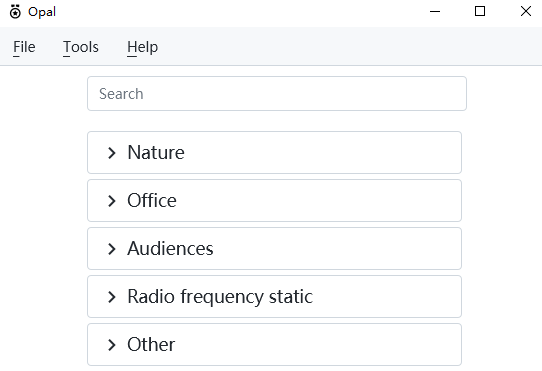
Task: Select the Other label text
Action: (151, 345)
